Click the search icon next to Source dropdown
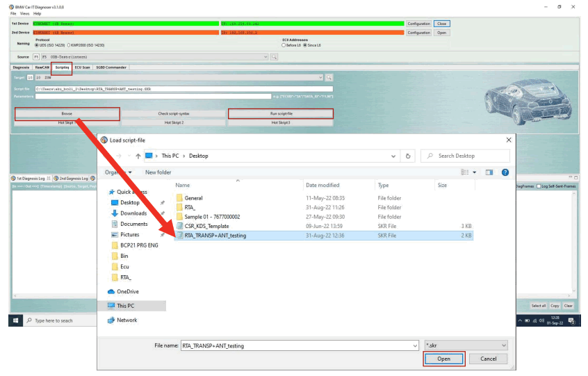Image resolution: width=588 pixels, height=376 pixels. [274, 57]
